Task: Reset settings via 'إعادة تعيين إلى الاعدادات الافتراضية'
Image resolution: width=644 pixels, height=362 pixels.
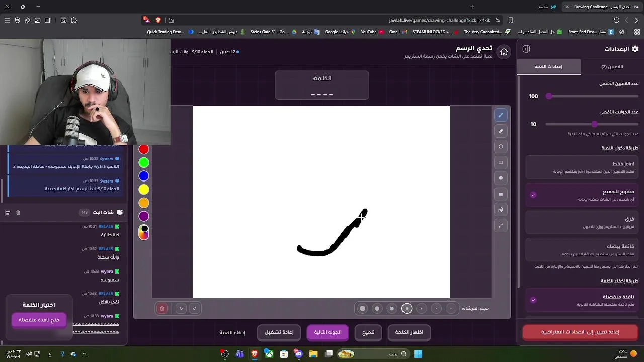Action: pos(580,332)
